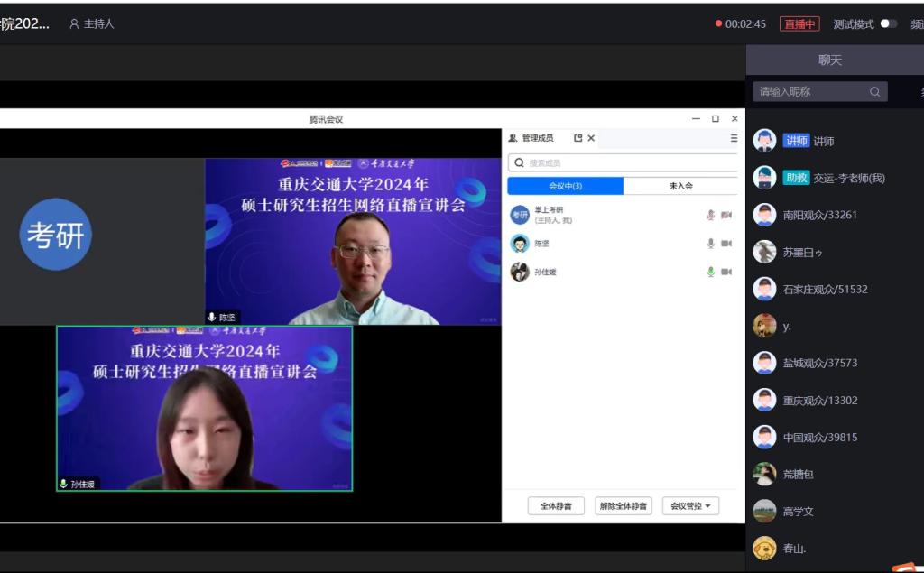Mute microphone for member 孙佳媛
The height and width of the screenshot is (573, 924).
click(x=711, y=272)
